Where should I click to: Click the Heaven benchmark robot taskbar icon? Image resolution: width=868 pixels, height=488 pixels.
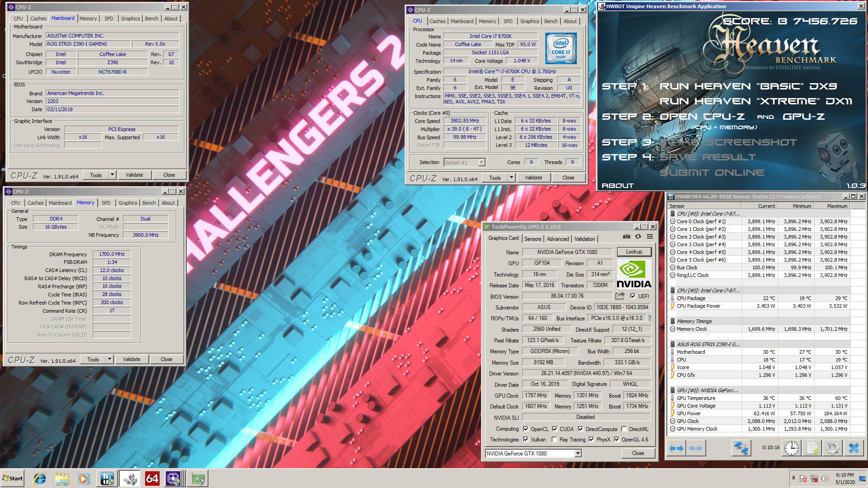pyautogui.click(x=130, y=479)
